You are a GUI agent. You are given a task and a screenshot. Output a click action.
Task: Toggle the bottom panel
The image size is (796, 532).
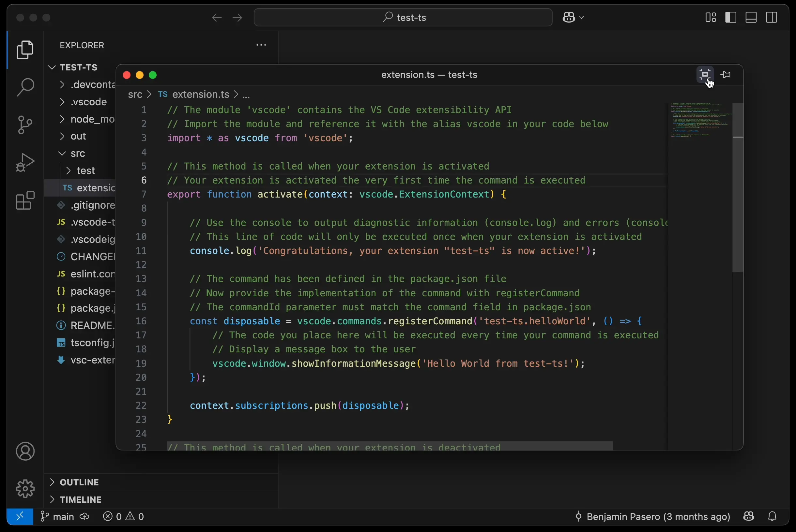751,17
